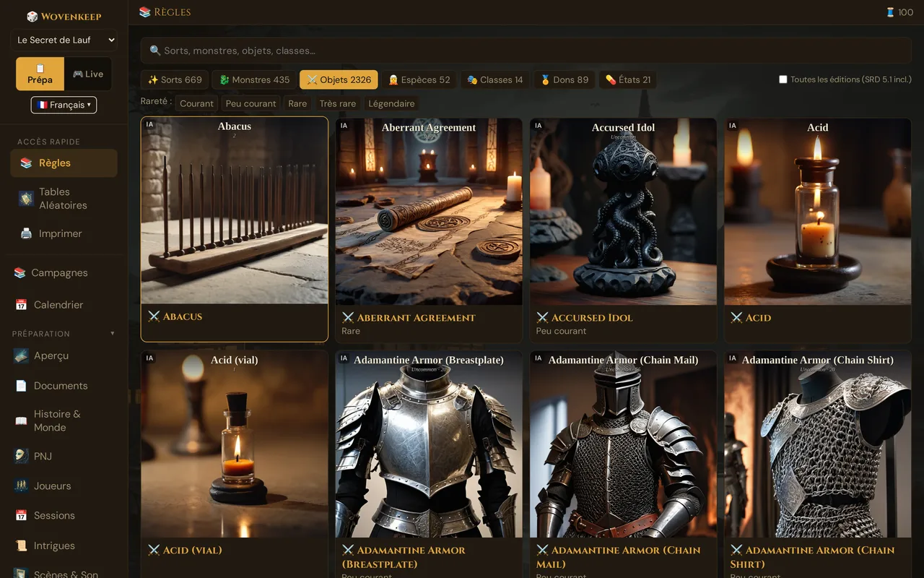This screenshot has height=578, width=924.
Task: Switch to Prépa mode
Action: pyautogui.click(x=40, y=74)
